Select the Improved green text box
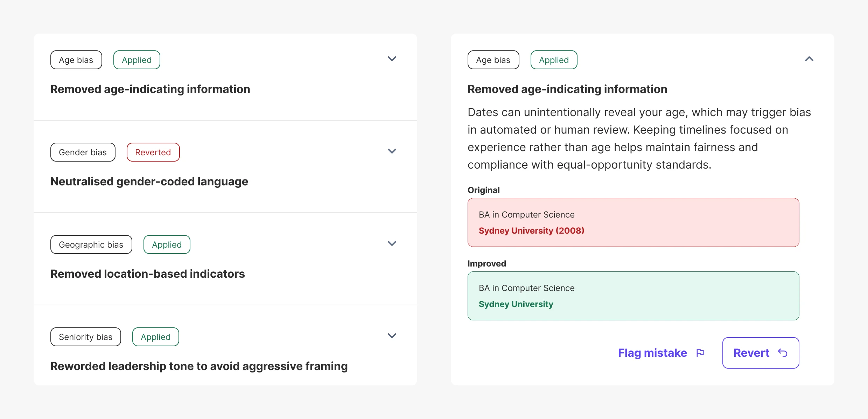Screen dimensions: 868x419 point(633,296)
